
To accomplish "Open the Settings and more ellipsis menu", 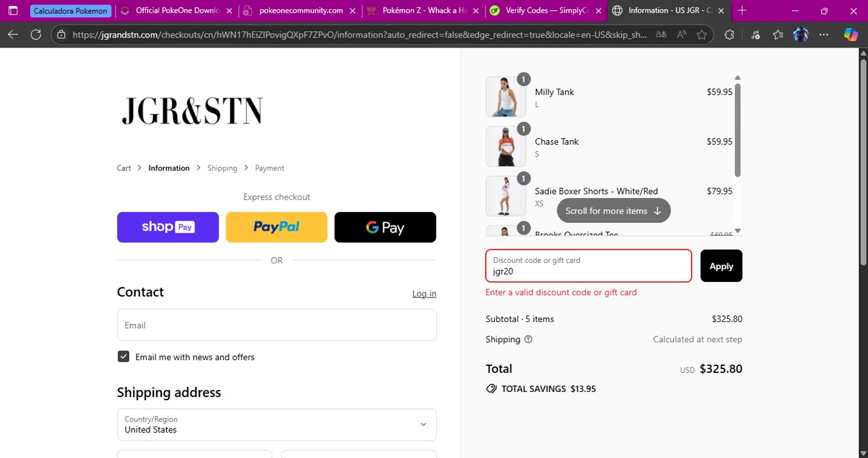I will click(824, 35).
